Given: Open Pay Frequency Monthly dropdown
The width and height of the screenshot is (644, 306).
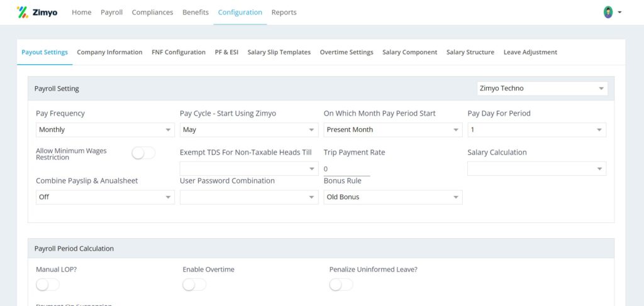Looking at the screenshot, I should tap(105, 129).
